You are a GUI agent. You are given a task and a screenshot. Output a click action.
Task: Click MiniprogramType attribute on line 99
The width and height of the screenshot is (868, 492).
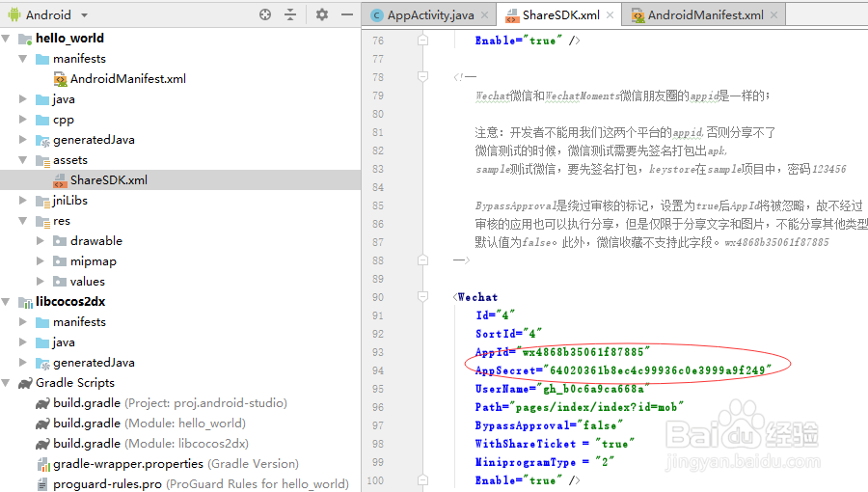coord(545,461)
